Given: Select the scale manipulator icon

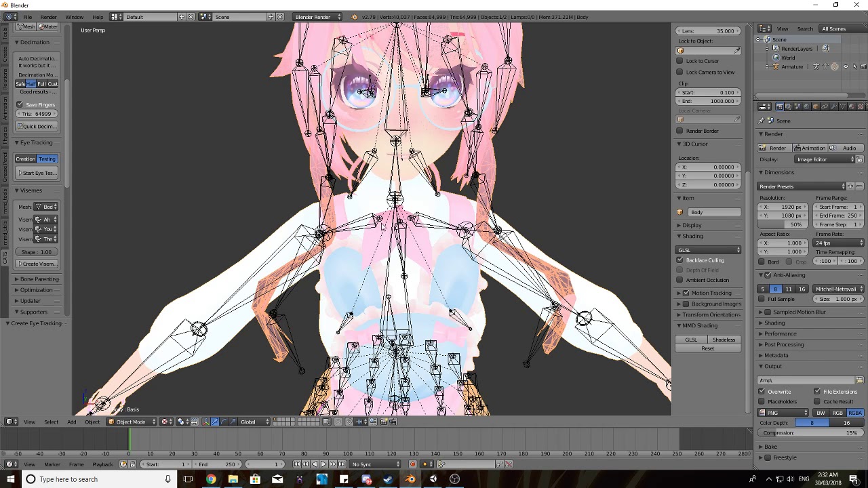Looking at the screenshot, I should (233, 422).
